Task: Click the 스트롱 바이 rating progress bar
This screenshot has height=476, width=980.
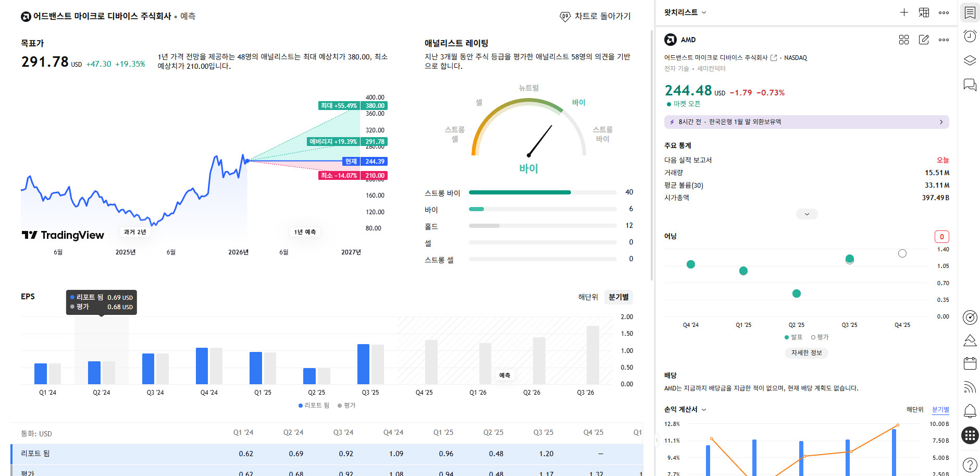Action: tap(543, 192)
